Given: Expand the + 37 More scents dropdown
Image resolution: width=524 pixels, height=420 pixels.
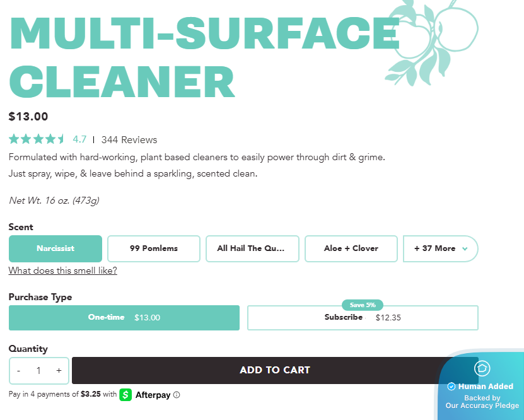Looking at the screenshot, I should tap(440, 248).
